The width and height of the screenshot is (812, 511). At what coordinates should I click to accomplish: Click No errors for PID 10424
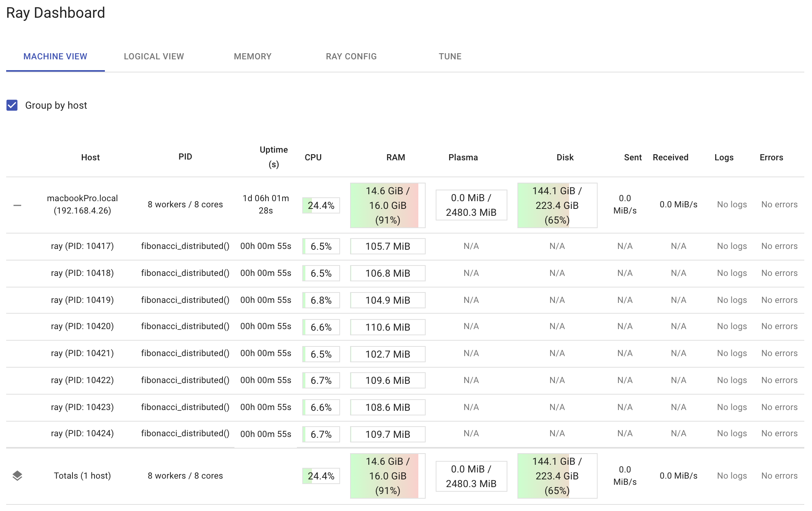point(779,433)
